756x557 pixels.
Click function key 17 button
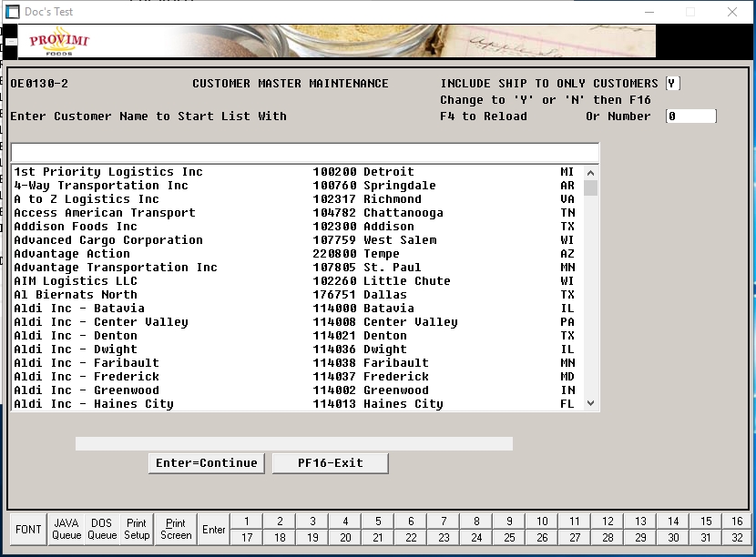coord(247,537)
